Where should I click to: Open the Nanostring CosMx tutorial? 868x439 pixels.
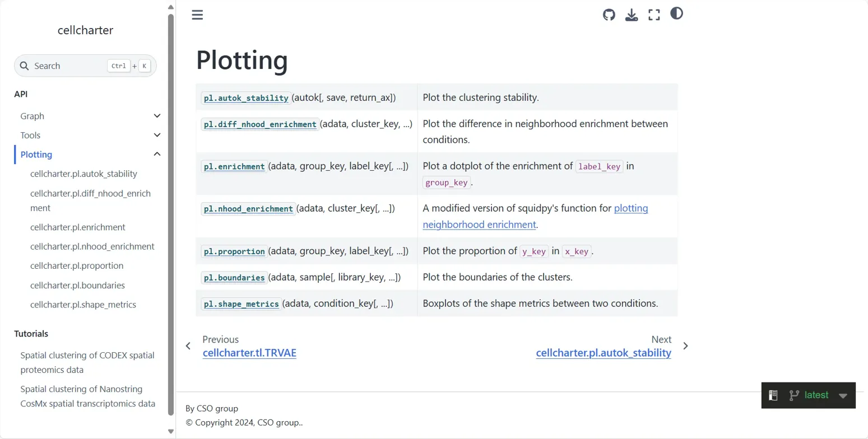click(x=87, y=396)
